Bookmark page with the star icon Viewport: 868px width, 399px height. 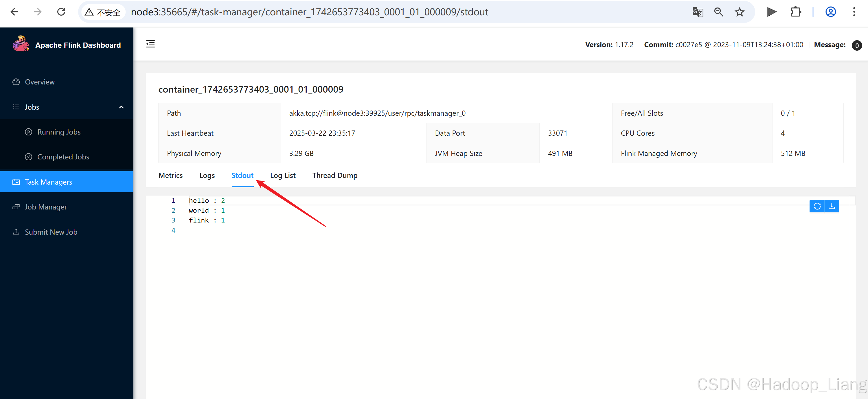pos(739,12)
